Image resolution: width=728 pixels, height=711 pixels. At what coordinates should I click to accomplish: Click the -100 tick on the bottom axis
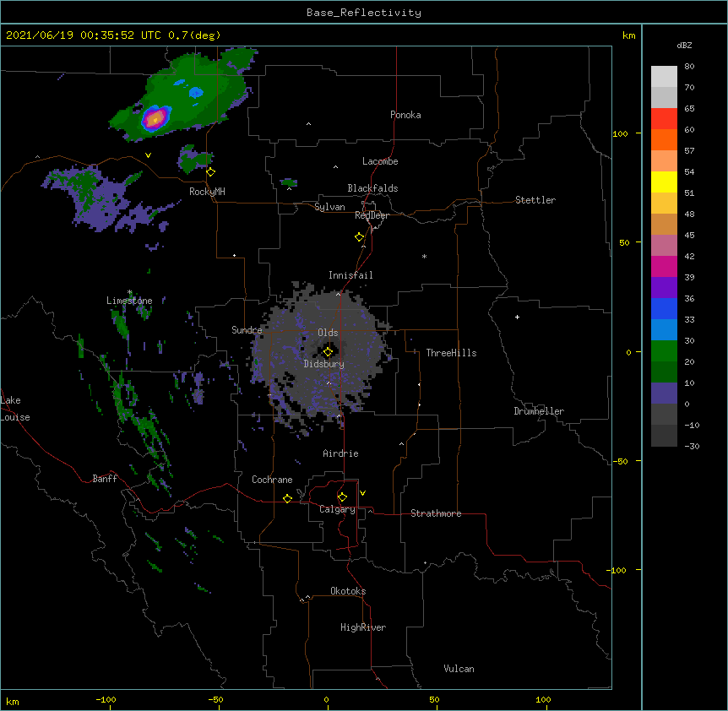[106, 700]
